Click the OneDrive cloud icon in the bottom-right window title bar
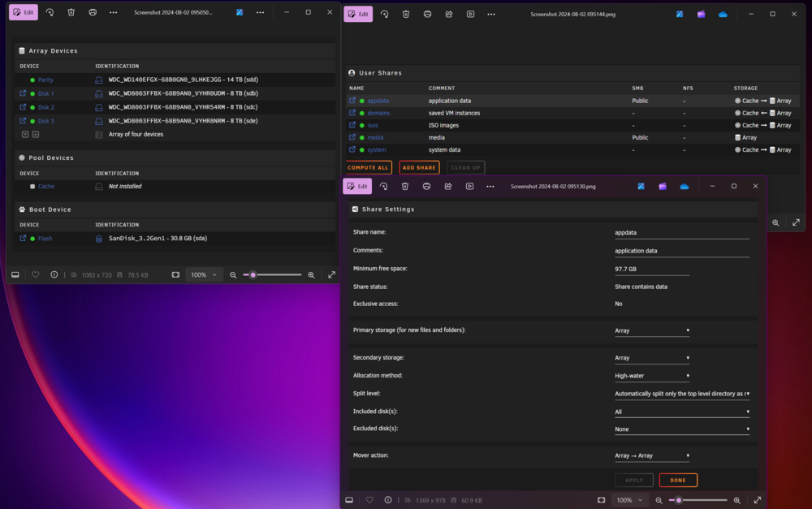Viewport: 812px width, 509px height. (684, 187)
